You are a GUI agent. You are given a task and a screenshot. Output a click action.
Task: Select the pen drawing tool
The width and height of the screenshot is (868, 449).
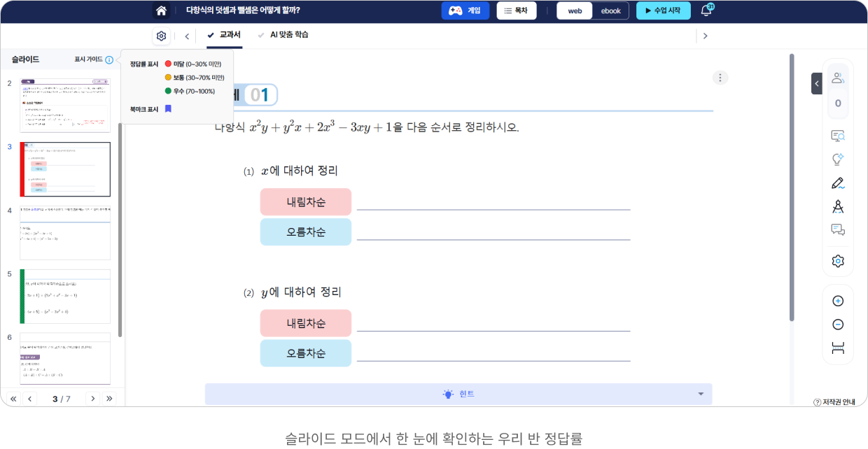coord(837,183)
